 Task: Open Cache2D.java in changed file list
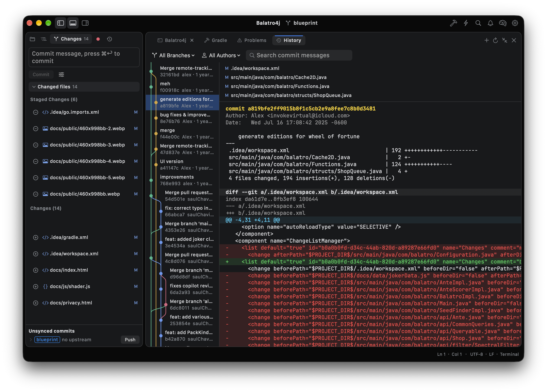point(278,77)
